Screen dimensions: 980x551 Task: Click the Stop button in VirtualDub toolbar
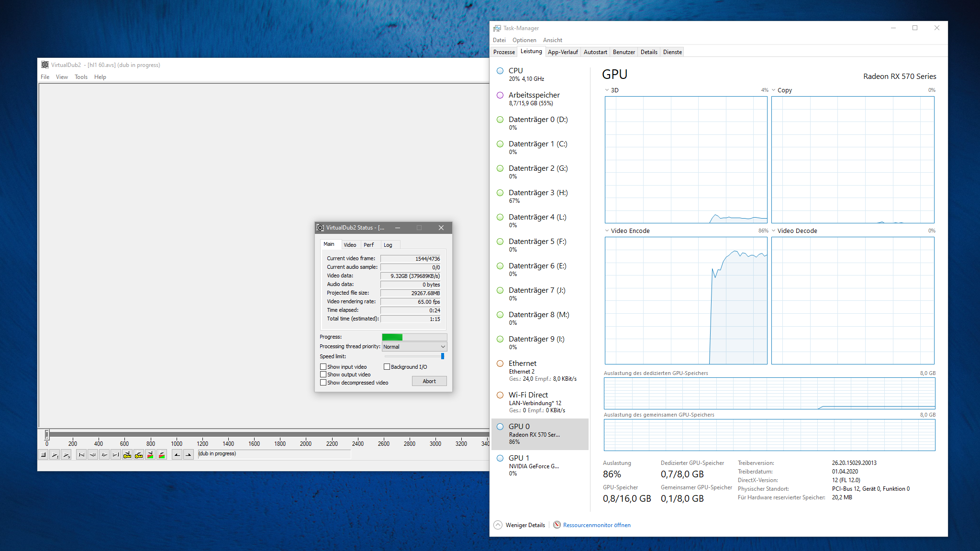coord(43,455)
